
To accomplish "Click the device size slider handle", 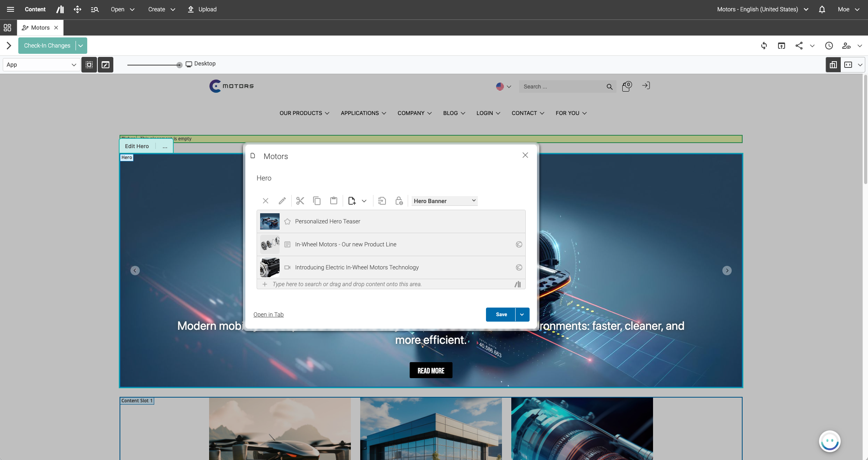I will [x=179, y=65].
